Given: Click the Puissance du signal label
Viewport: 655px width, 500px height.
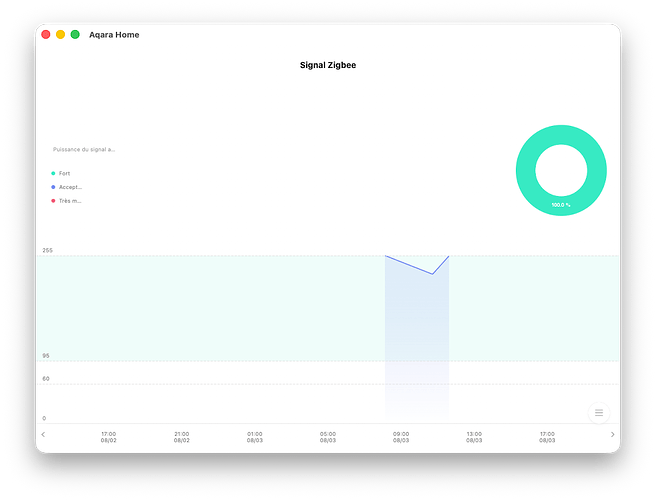Looking at the screenshot, I should (x=84, y=150).
